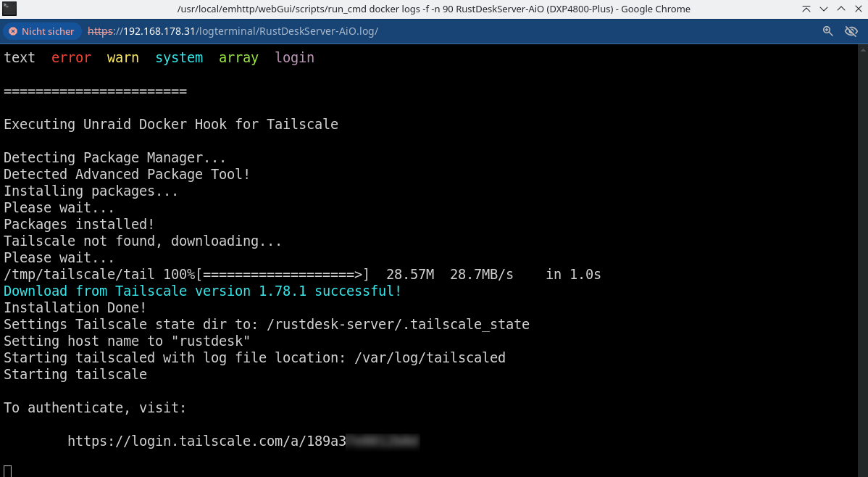Click the window title bar text
The width and height of the screenshot is (868, 477).
[x=433, y=9]
